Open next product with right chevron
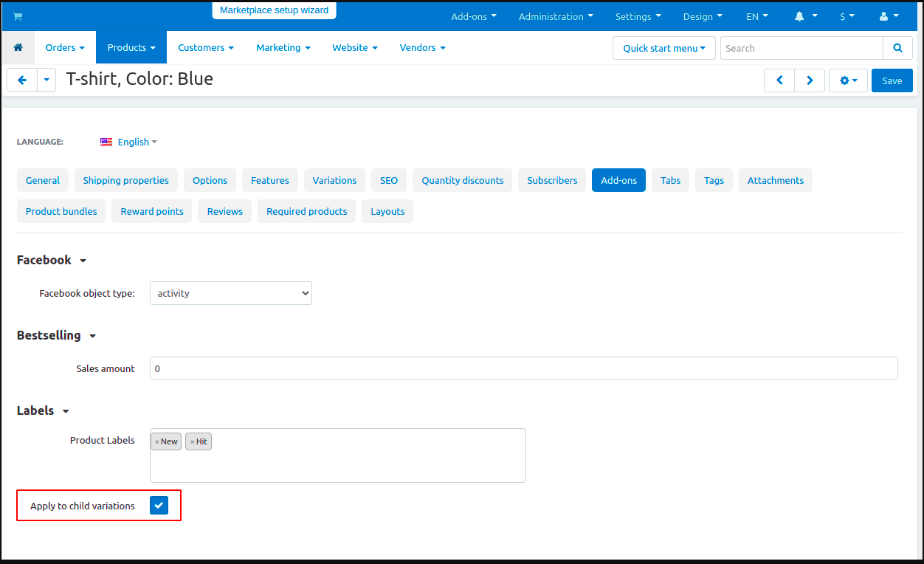Image resolution: width=924 pixels, height=564 pixels. (x=810, y=80)
